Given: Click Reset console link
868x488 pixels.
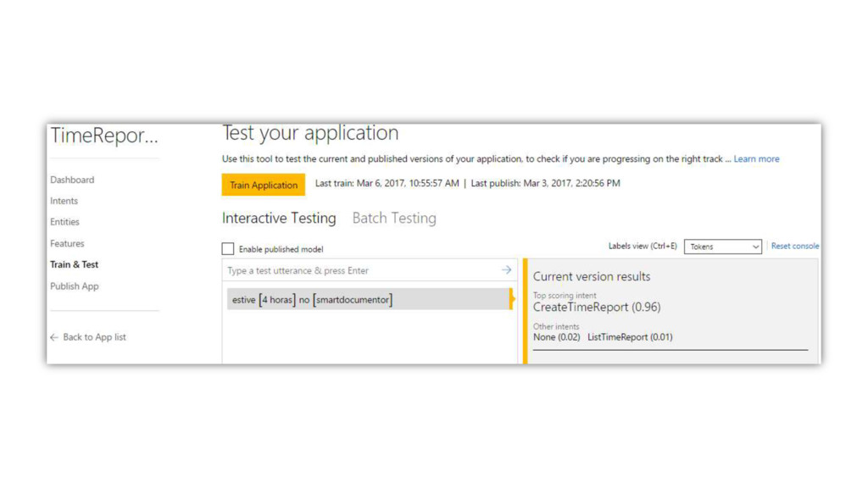Looking at the screenshot, I should [795, 247].
